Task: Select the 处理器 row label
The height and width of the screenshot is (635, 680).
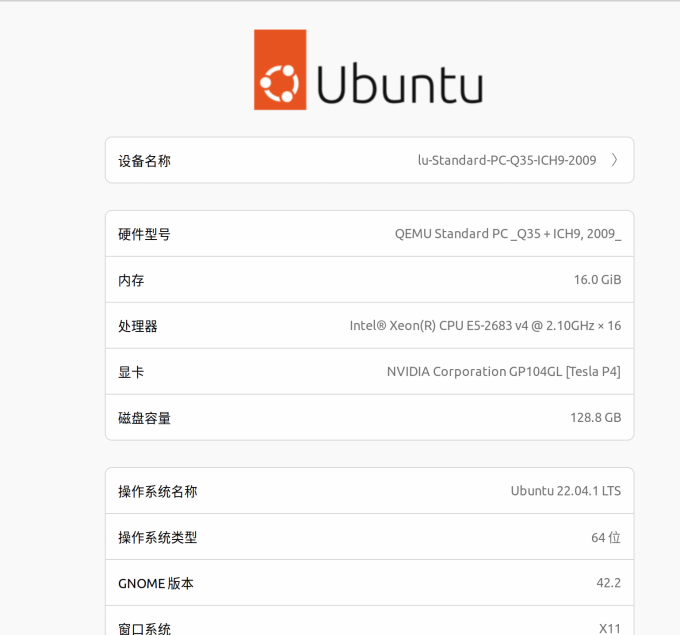Action: pyautogui.click(x=138, y=326)
